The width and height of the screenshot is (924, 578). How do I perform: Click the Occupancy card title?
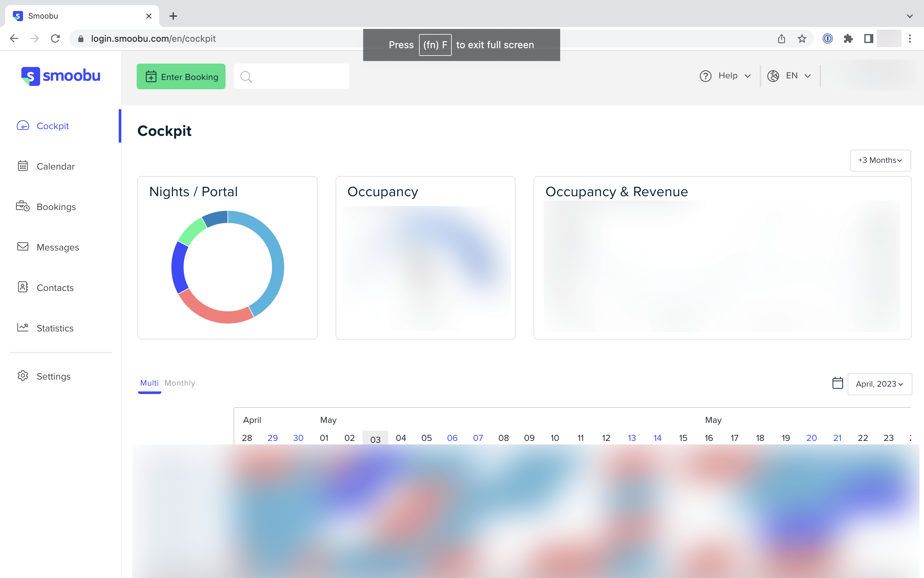click(x=382, y=192)
